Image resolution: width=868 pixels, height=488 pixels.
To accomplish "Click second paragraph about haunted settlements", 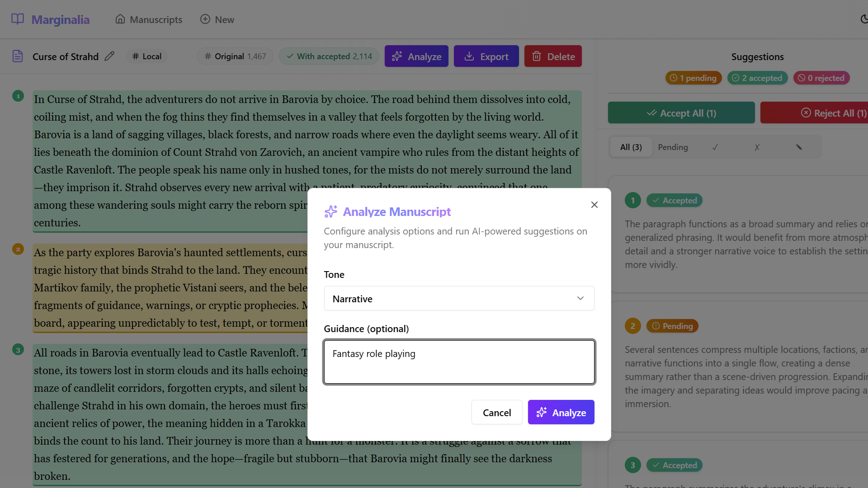I will tap(170, 287).
